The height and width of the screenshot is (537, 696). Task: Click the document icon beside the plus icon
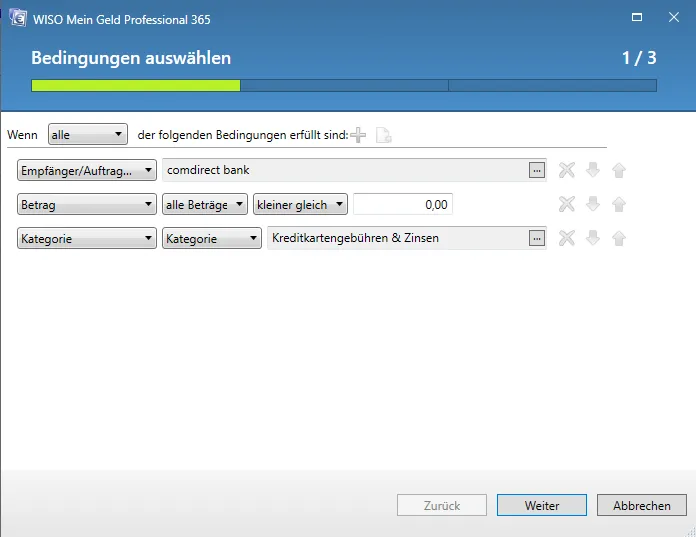pos(383,135)
